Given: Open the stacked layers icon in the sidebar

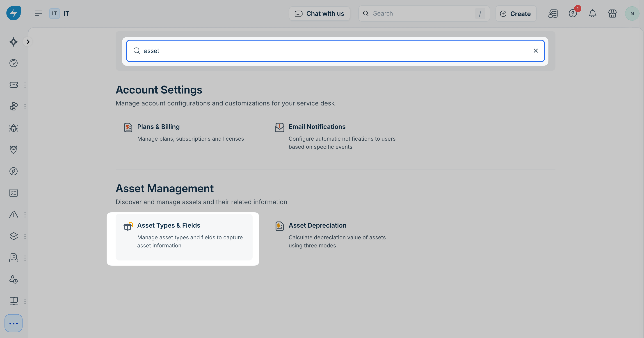Looking at the screenshot, I should tap(14, 236).
